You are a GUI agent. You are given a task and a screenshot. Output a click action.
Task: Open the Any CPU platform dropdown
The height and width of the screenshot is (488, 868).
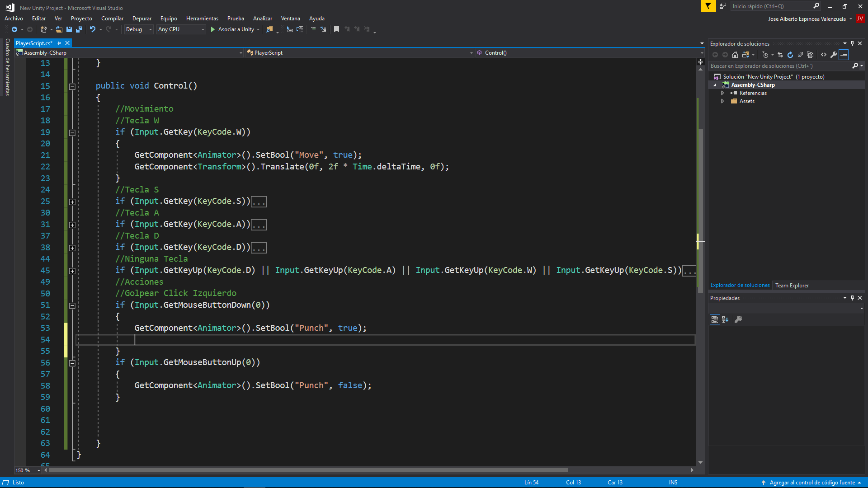181,29
